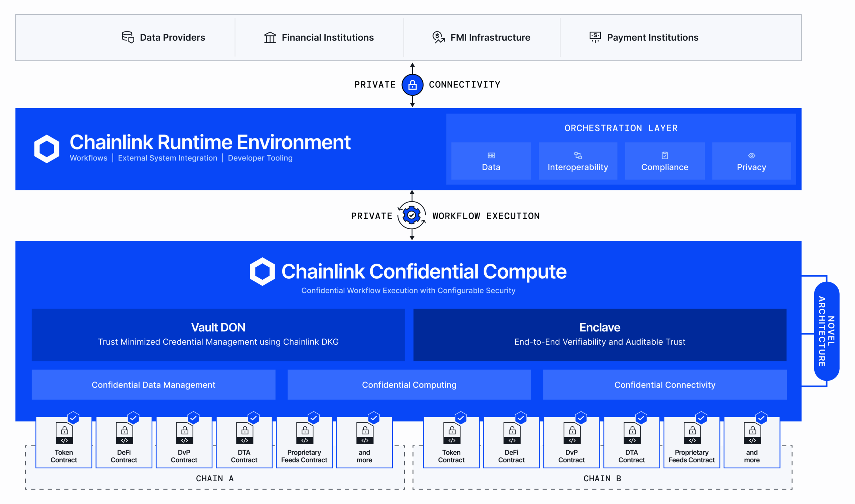
Task: Select the Financial Institutions bank icon
Action: point(270,37)
